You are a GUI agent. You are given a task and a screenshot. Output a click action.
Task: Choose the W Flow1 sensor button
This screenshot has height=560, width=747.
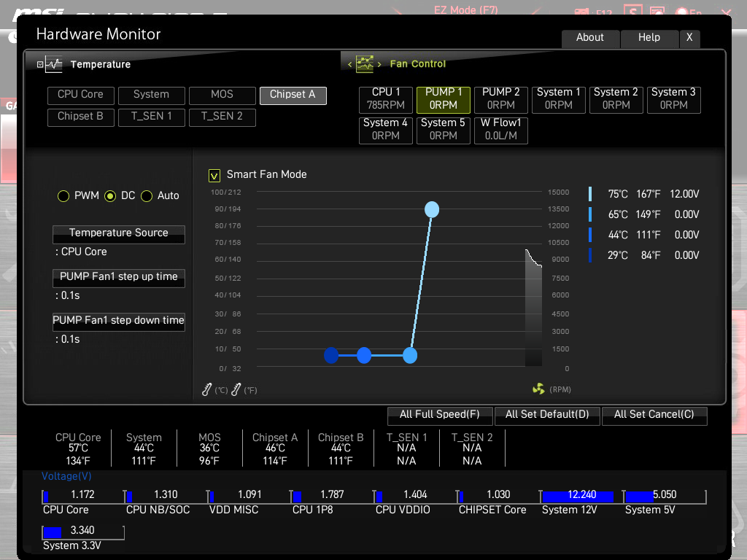[x=501, y=130]
